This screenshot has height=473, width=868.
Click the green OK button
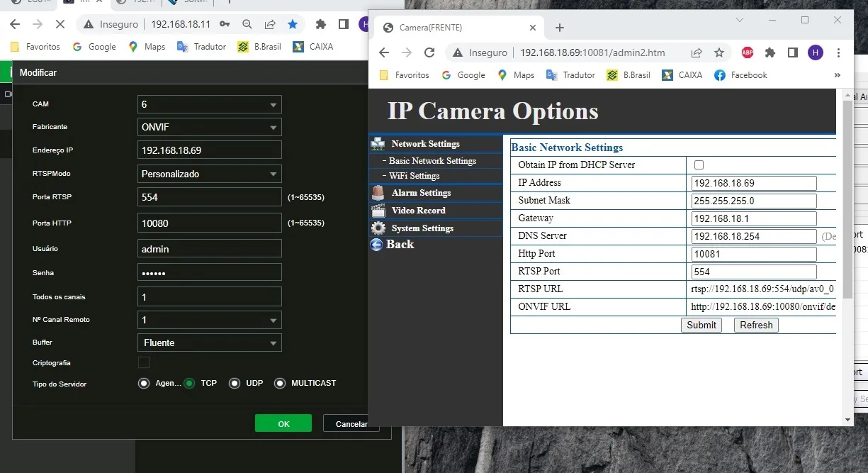[x=283, y=423]
